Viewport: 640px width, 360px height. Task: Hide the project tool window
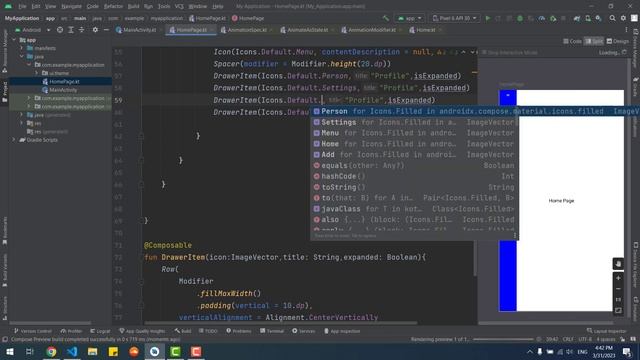[106, 30]
